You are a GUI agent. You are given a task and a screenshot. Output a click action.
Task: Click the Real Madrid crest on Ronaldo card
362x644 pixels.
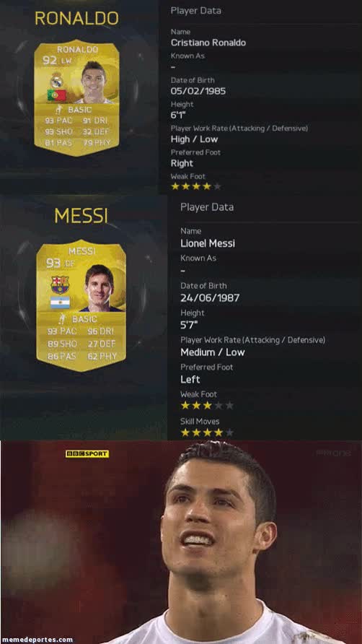(x=56, y=79)
